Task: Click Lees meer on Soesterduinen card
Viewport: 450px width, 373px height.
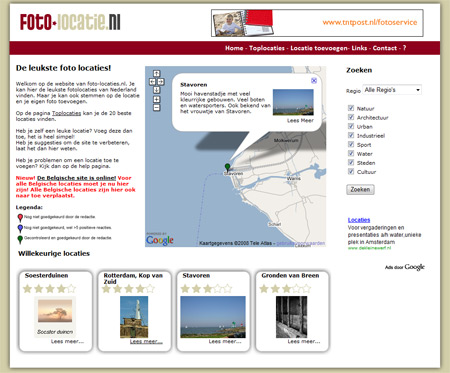Action: 67,341
